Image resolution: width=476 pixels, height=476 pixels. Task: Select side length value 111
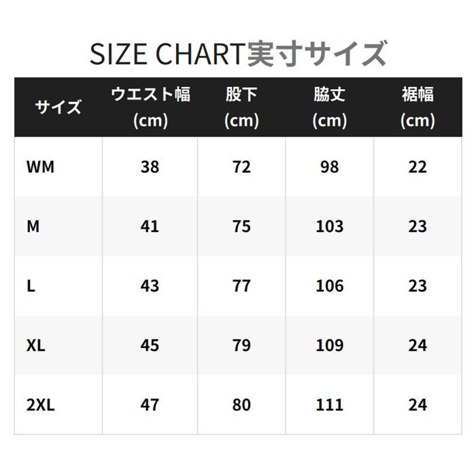(330, 405)
